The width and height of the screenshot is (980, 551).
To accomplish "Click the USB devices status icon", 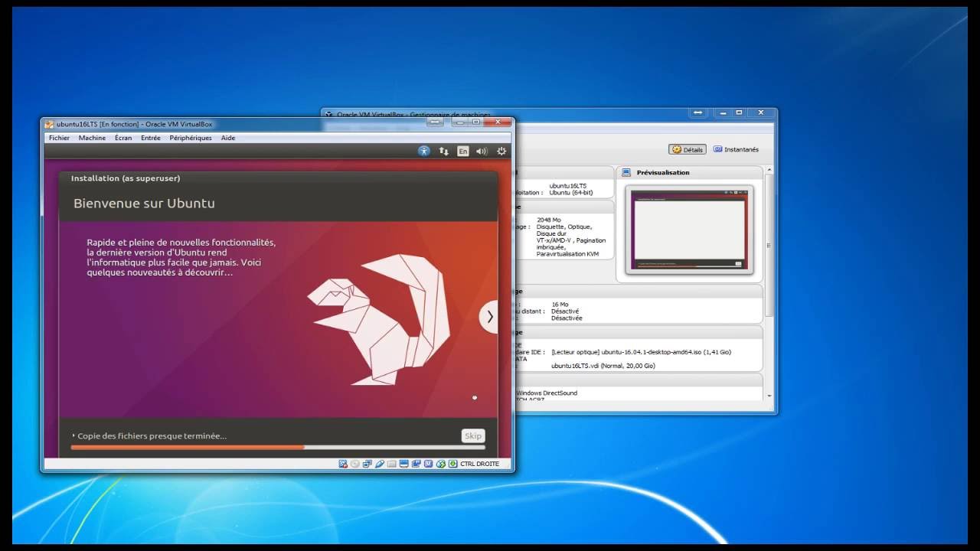I will [x=380, y=464].
